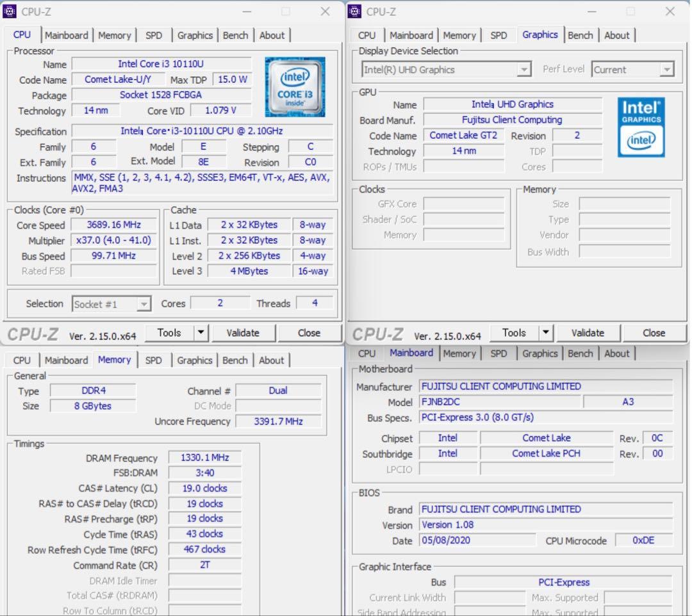Click CPU-Z app icon in processor window title bar
The height and width of the screenshot is (616, 692).
[9, 12]
